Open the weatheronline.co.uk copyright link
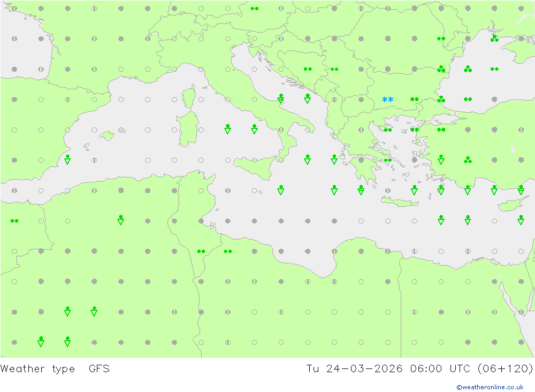This screenshot has height=392, width=535. (490, 387)
